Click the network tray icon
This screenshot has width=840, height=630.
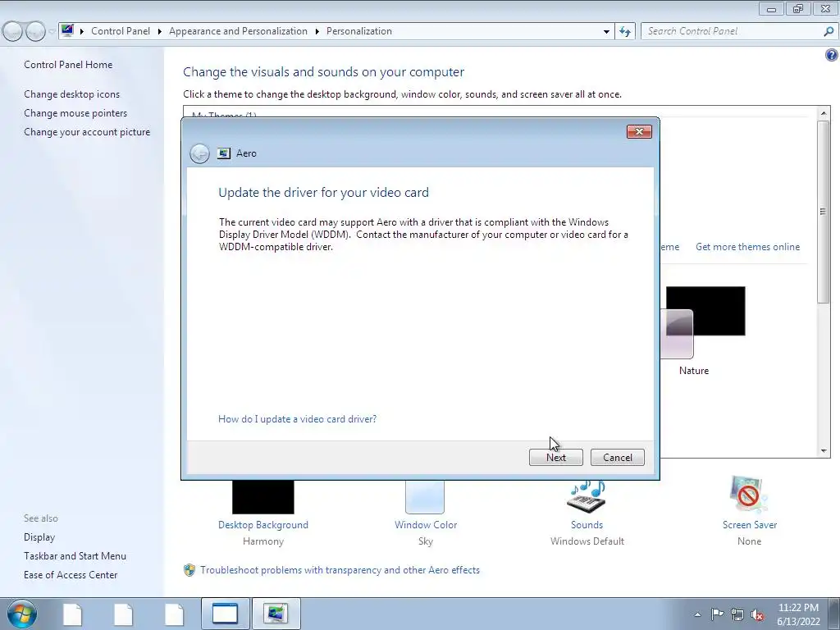[737, 614]
